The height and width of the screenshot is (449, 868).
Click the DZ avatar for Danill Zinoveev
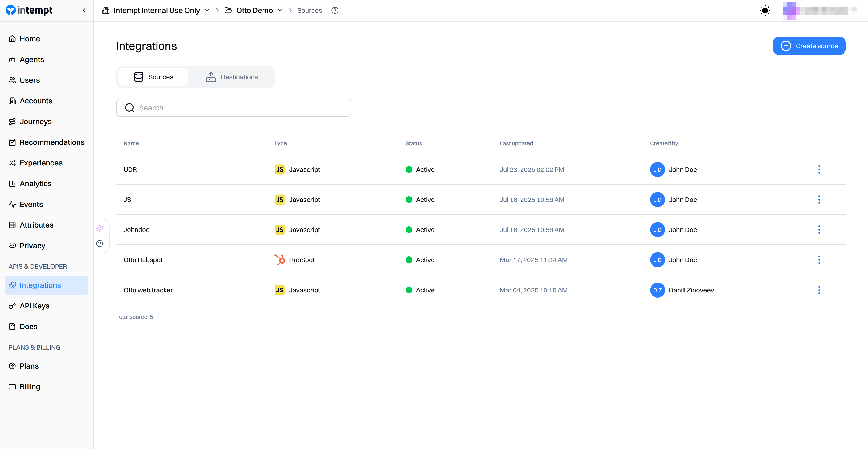(657, 290)
